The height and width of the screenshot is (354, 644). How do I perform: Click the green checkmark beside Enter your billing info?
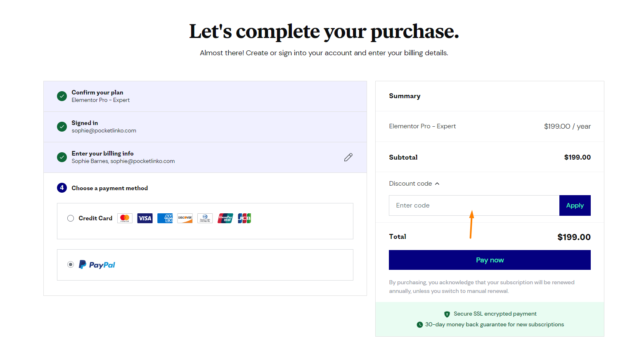[62, 157]
